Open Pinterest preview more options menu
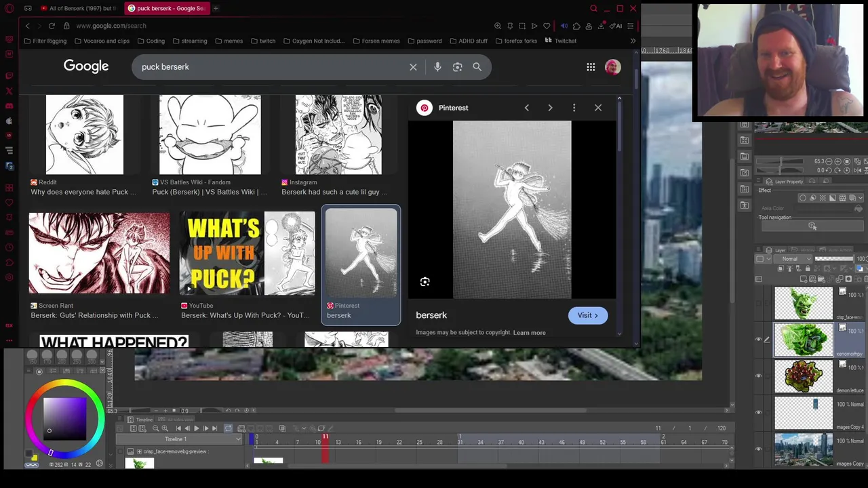The image size is (868, 488). pos(574,108)
